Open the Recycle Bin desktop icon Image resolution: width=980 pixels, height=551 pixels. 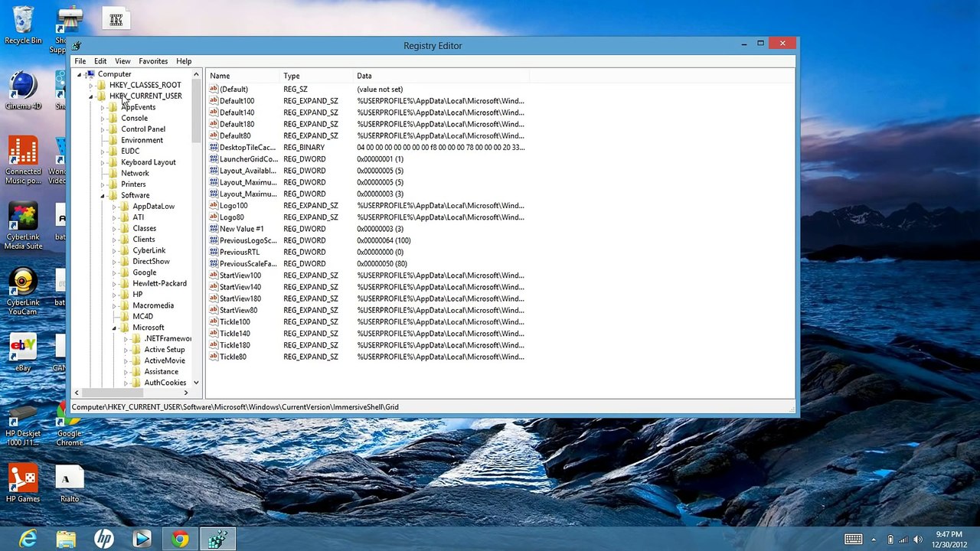tap(23, 26)
